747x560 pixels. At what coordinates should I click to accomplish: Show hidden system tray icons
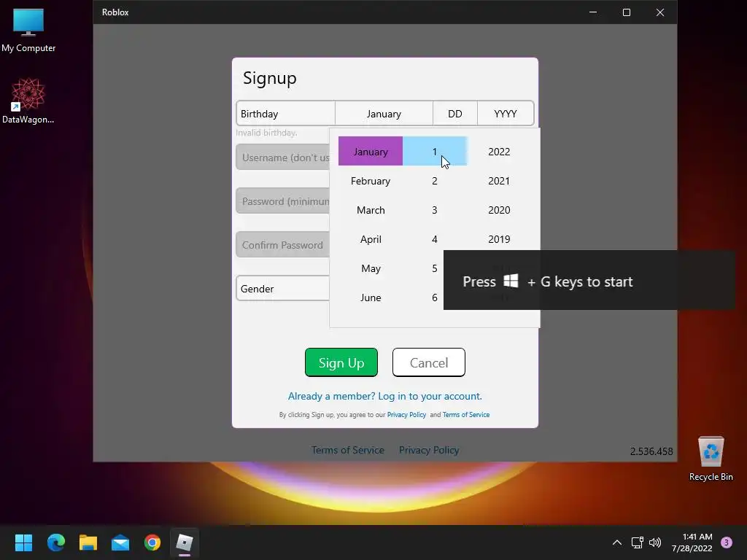tap(617, 542)
